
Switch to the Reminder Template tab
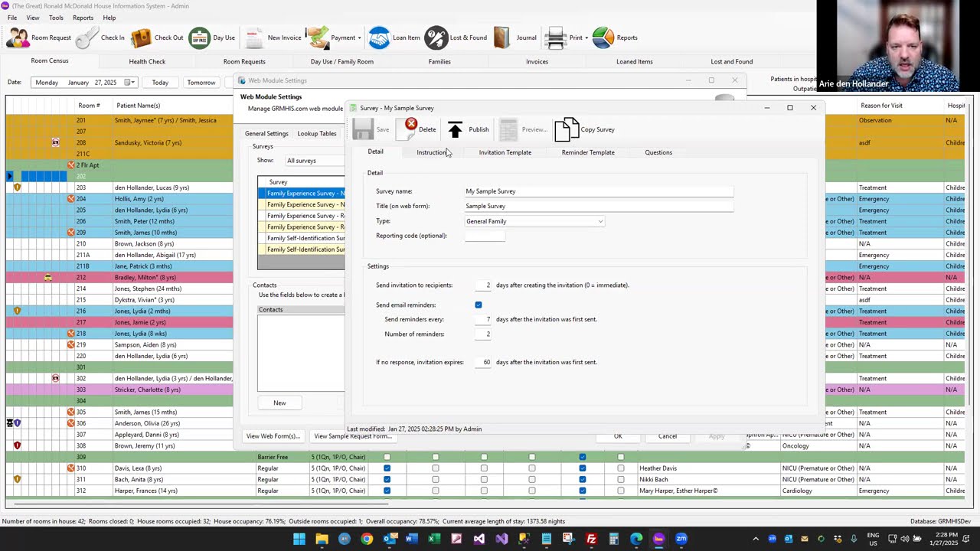[588, 152]
